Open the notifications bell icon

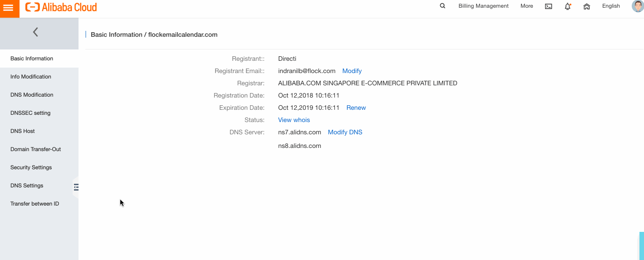coord(567,6)
